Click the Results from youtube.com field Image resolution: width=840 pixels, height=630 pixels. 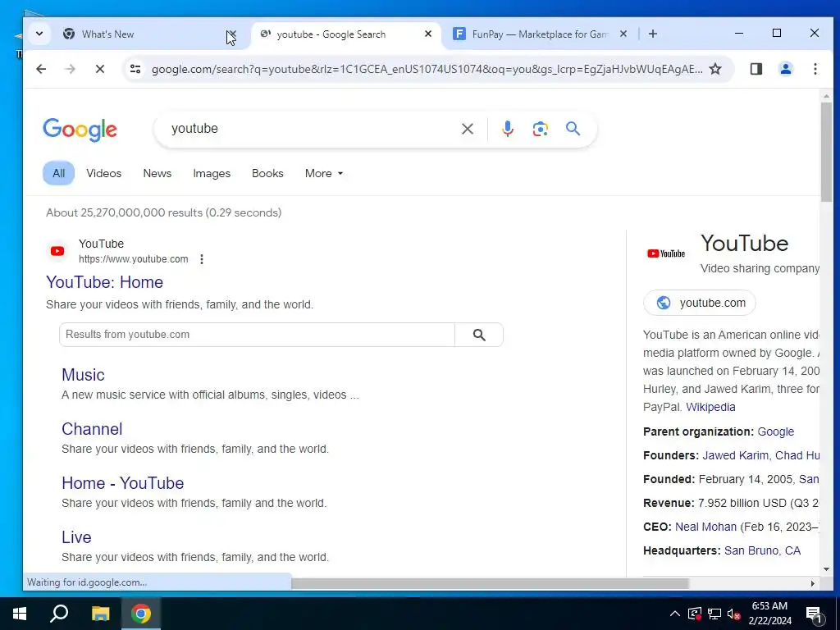pos(257,335)
